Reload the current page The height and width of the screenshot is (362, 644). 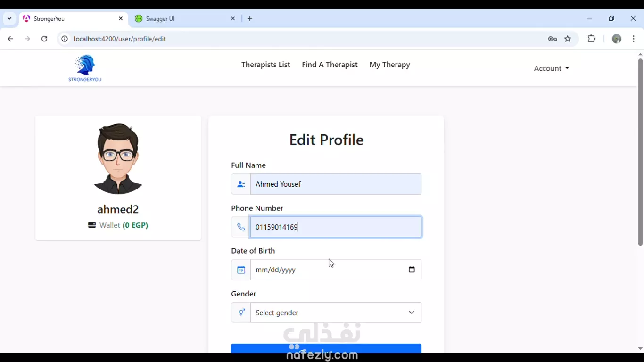tap(44, 39)
